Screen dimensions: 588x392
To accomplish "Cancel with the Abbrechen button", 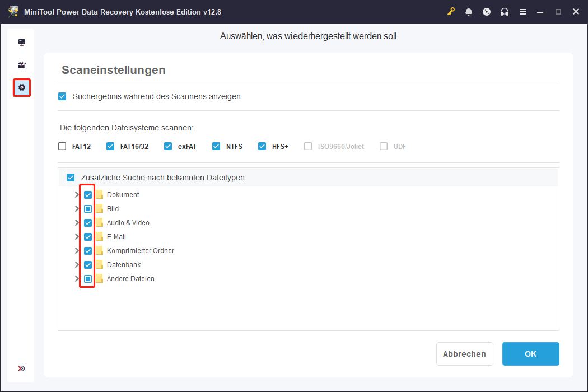I will point(465,354).
